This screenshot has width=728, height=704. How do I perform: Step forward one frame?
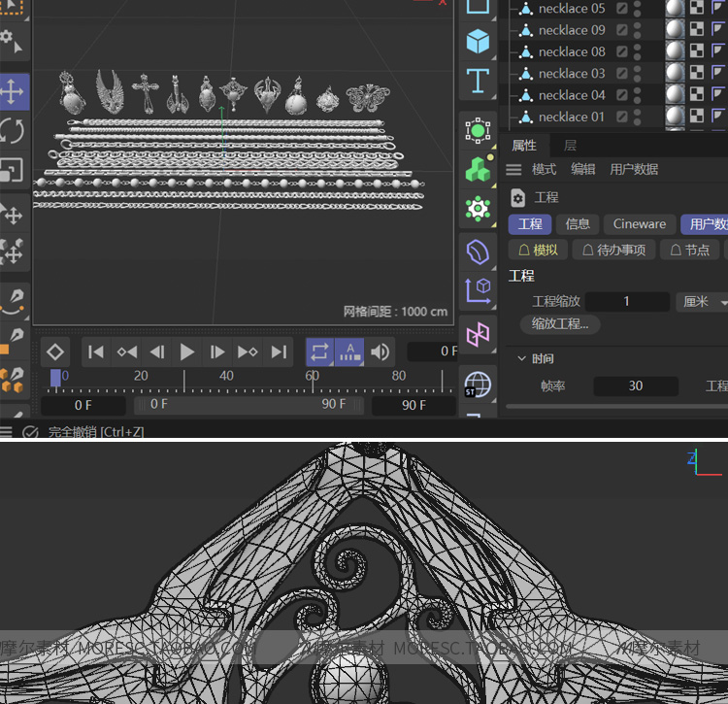click(x=216, y=352)
